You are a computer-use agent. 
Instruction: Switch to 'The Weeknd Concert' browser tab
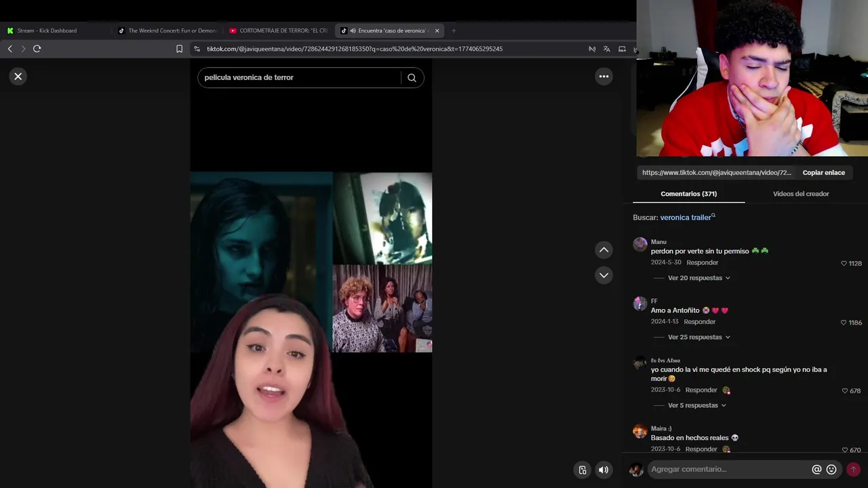click(168, 30)
